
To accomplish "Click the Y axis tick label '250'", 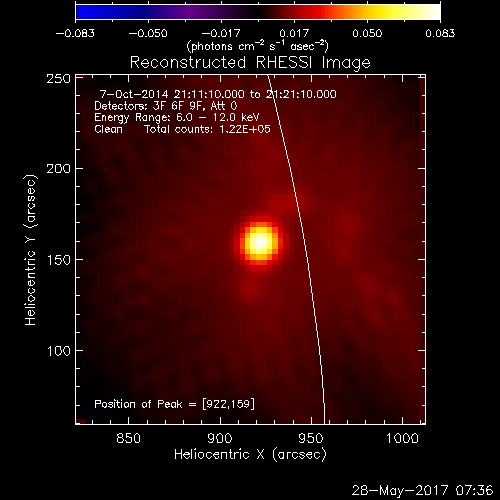I will [59, 79].
